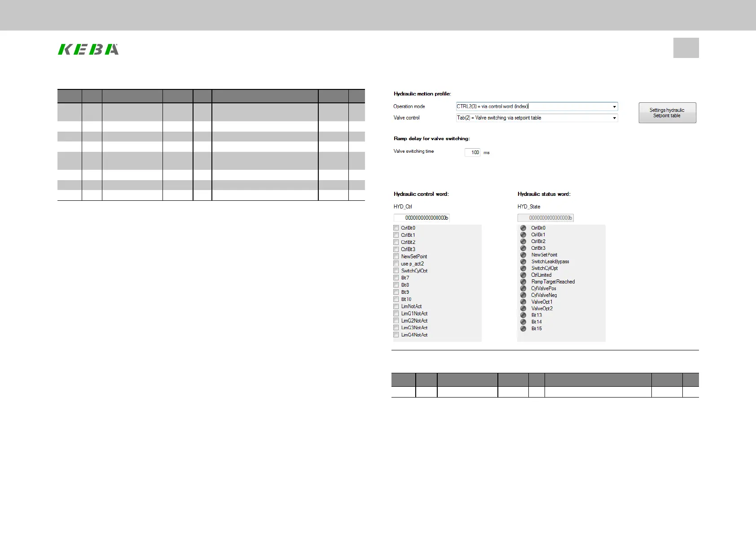Enable the LimNotAct checkbox
The height and width of the screenshot is (535, 756).
coord(396,306)
